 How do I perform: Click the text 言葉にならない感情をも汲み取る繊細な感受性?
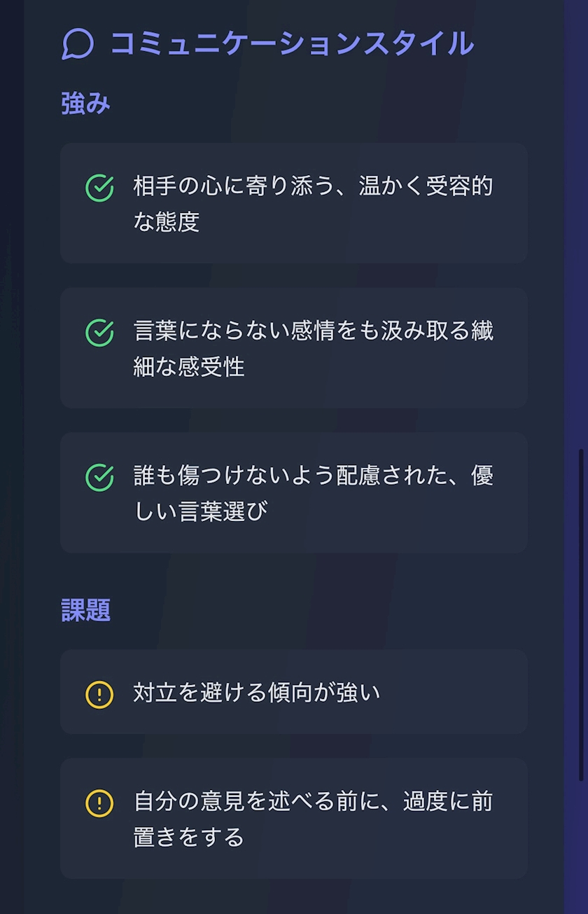click(x=313, y=348)
